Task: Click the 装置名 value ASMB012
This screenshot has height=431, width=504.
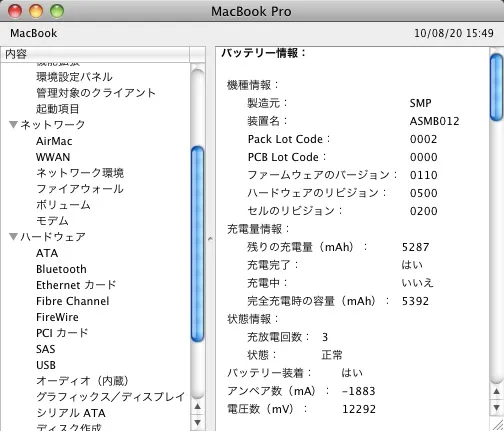Action: point(434,121)
